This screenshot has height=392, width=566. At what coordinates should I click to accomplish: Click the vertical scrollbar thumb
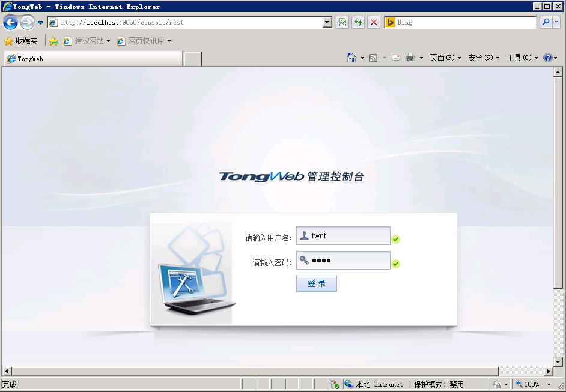tap(558, 182)
